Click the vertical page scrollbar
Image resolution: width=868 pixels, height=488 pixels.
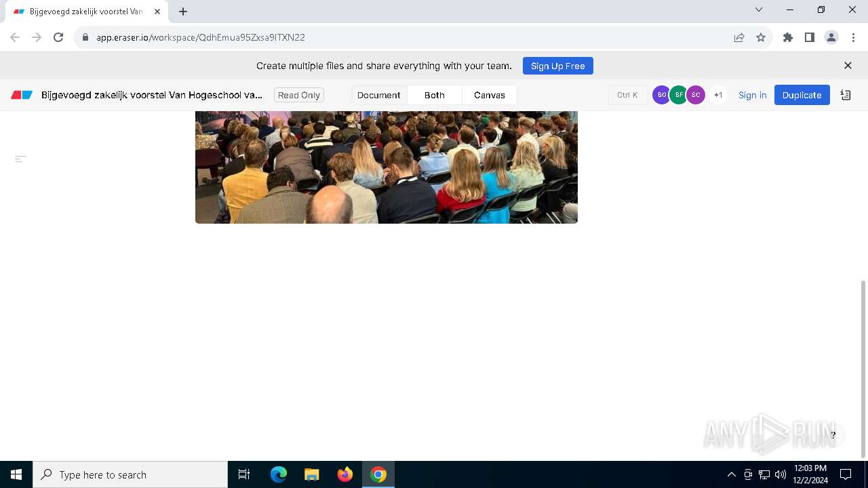863,368
